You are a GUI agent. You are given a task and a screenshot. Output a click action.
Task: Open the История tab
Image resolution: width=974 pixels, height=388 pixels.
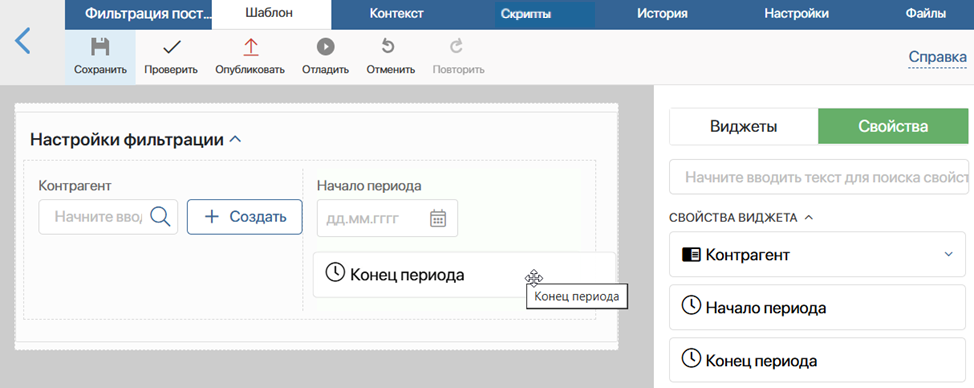pos(662,13)
